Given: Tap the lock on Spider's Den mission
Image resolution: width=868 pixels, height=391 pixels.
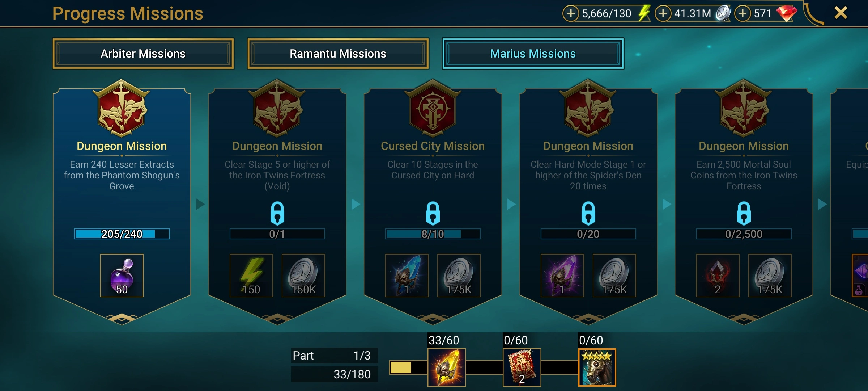Looking at the screenshot, I should point(588,214).
